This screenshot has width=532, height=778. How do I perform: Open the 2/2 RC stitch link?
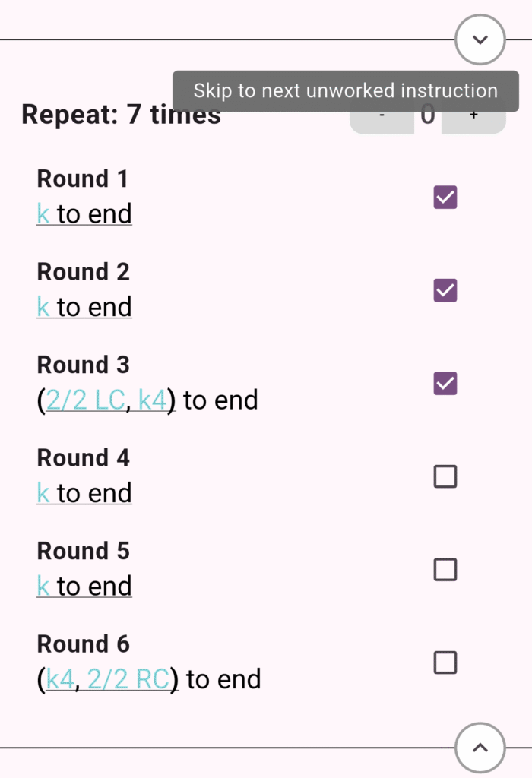pyautogui.click(x=128, y=679)
